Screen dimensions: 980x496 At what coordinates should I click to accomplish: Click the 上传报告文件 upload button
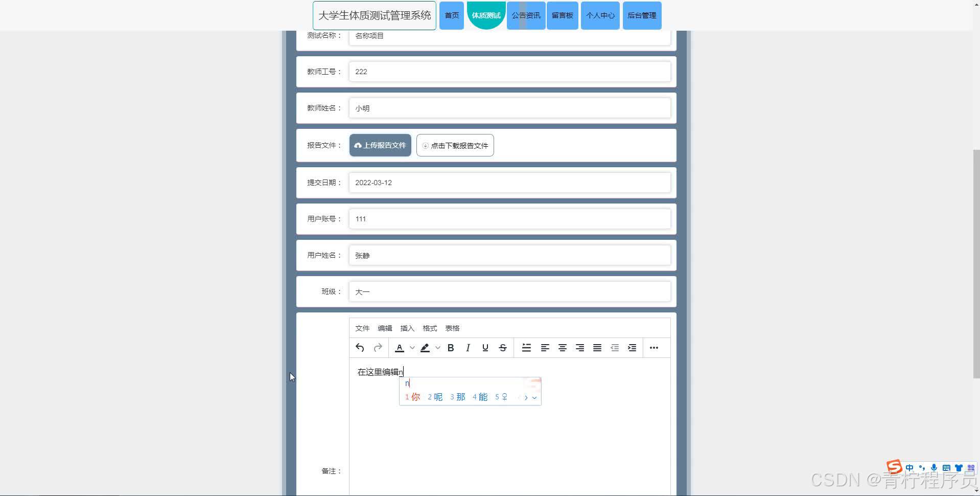pyautogui.click(x=380, y=145)
